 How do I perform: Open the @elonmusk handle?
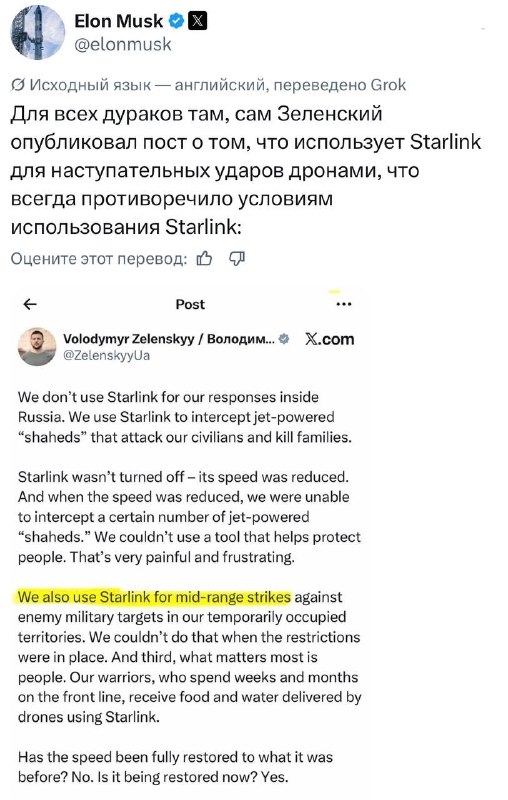[x=123, y=45]
